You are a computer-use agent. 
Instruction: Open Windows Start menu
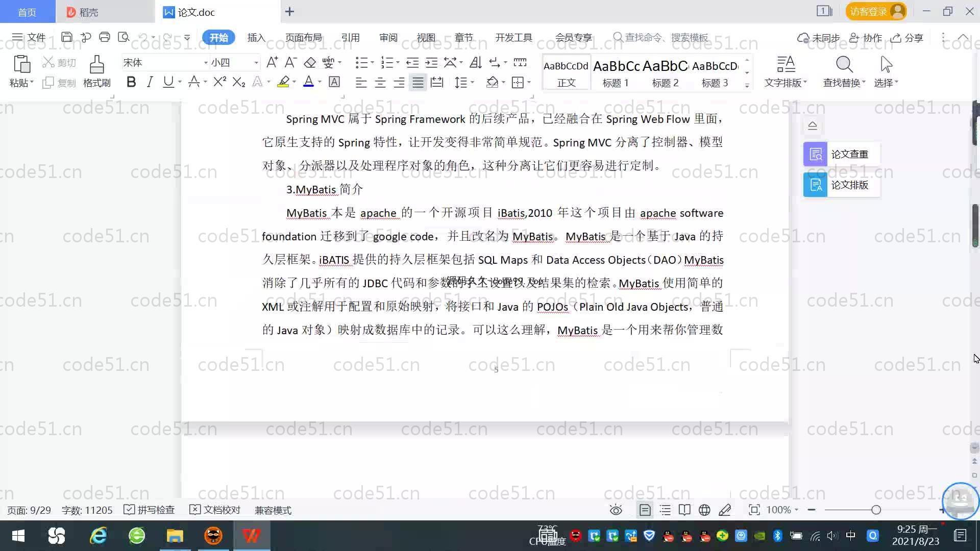click(18, 536)
